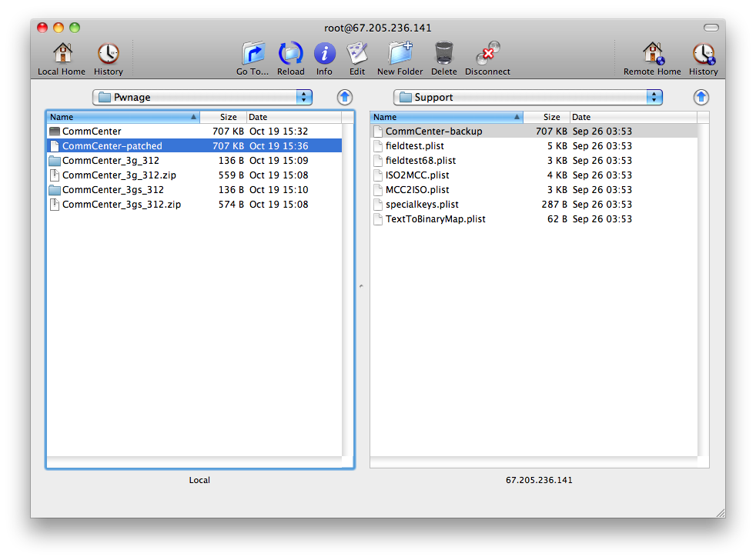Click the Edit toolbar icon
This screenshot has height=560, width=756.
coord(357,54)
